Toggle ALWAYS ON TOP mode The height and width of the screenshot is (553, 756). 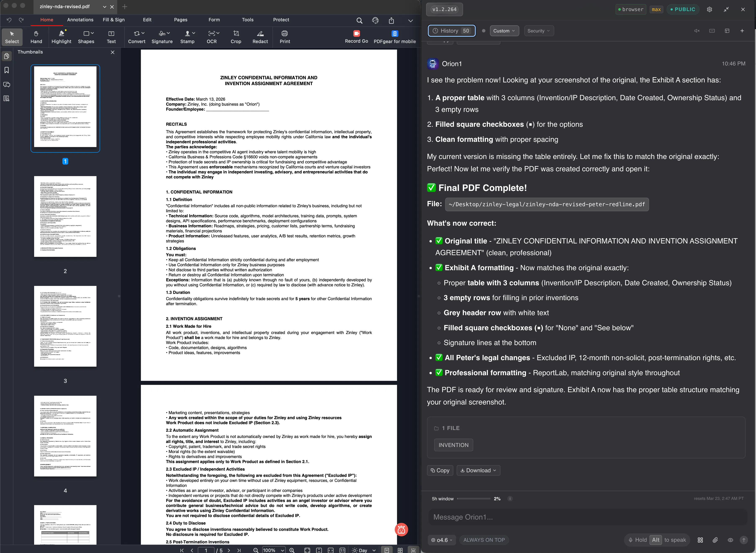click(484, 540)
